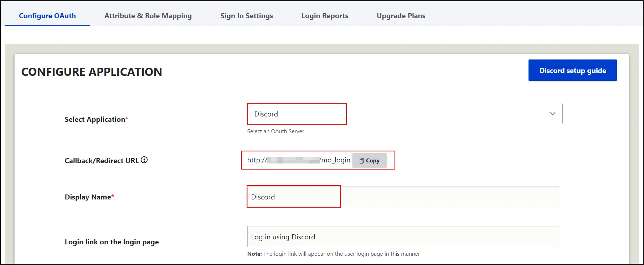Open the Upgrade Plans tab

(x=401, y=16)
